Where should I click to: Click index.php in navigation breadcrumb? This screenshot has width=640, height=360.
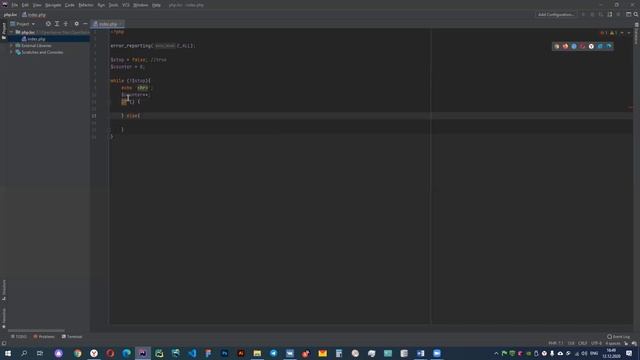34,15
